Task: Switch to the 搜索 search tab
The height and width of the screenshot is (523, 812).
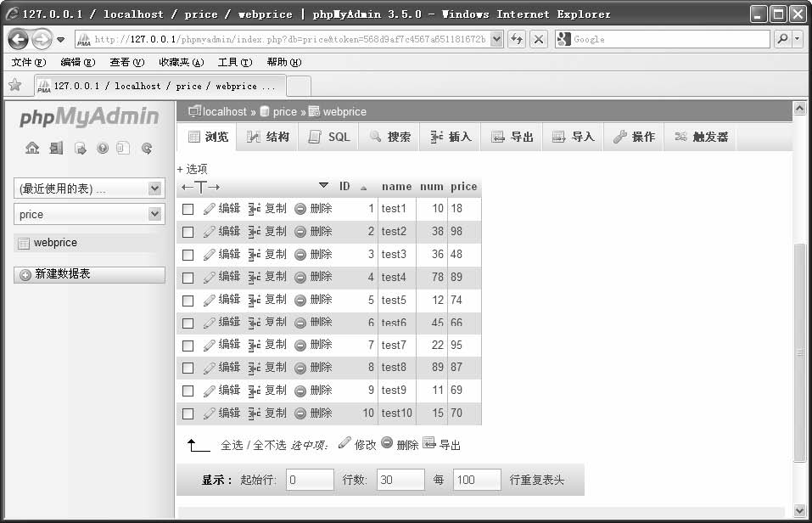Action: coord(390,137)
